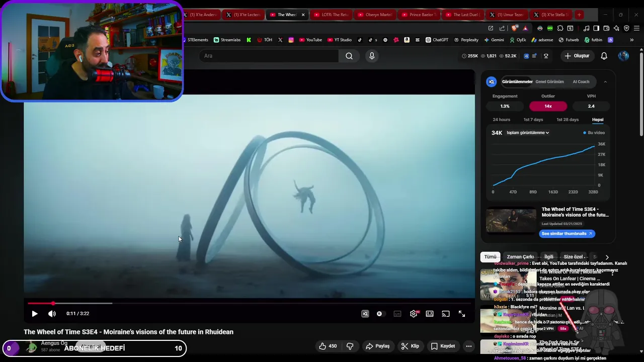Start voice search with microphone icon
The image size is (644, 362).
point(372,56)
